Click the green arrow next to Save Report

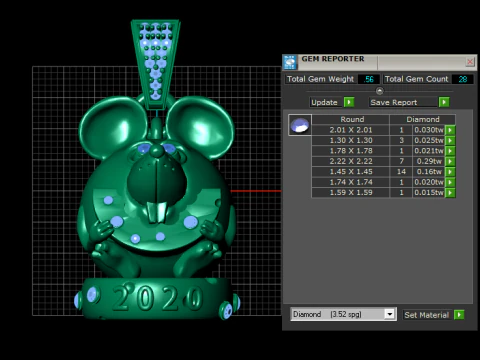pyautogui.click(x=444, y=102)
